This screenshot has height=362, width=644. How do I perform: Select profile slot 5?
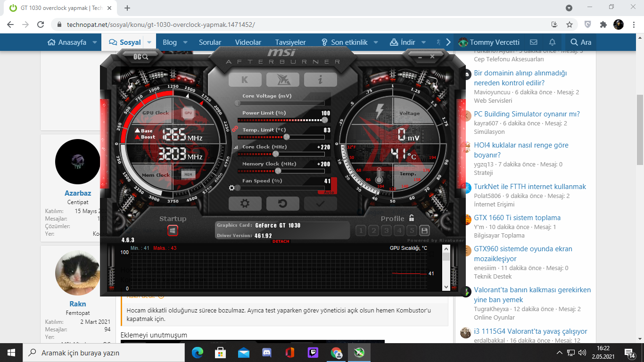[x=412, y=230]
